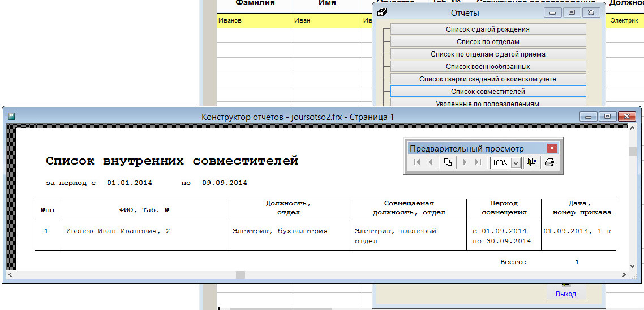644x310 pixels.
Task: Go to previous page in preview toolbar
Action: point(430,162)
